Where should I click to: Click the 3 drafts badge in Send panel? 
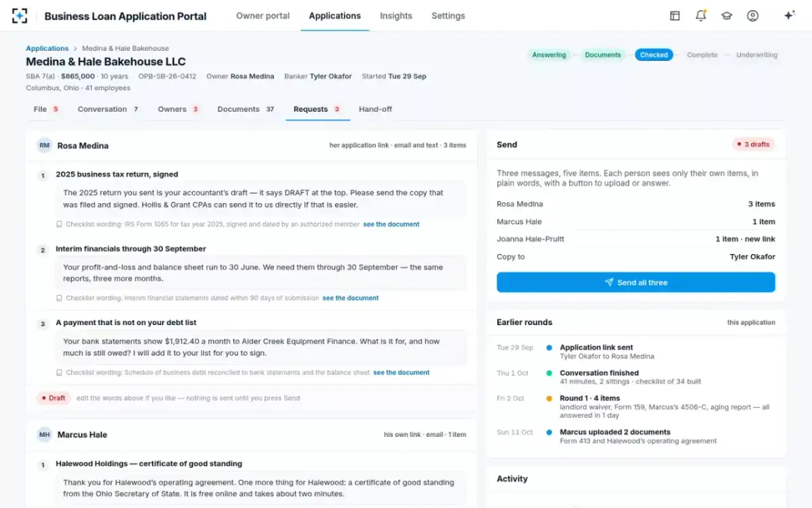754,144
